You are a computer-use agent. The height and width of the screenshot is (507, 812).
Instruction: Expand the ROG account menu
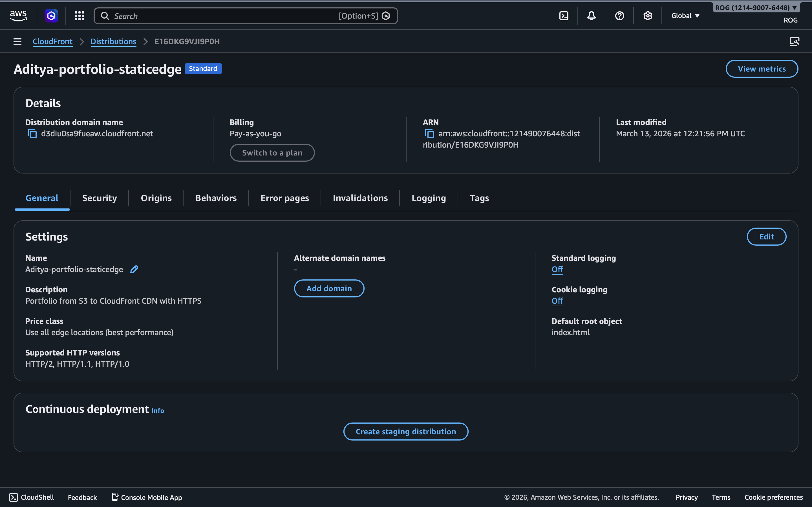click(x=756, y=8)
